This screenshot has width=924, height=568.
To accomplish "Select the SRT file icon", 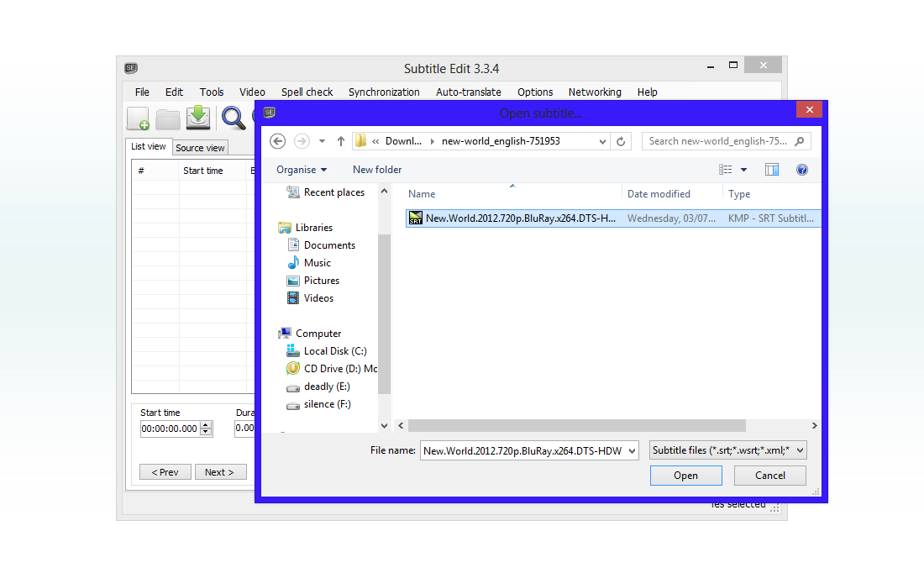I will 416,218.
